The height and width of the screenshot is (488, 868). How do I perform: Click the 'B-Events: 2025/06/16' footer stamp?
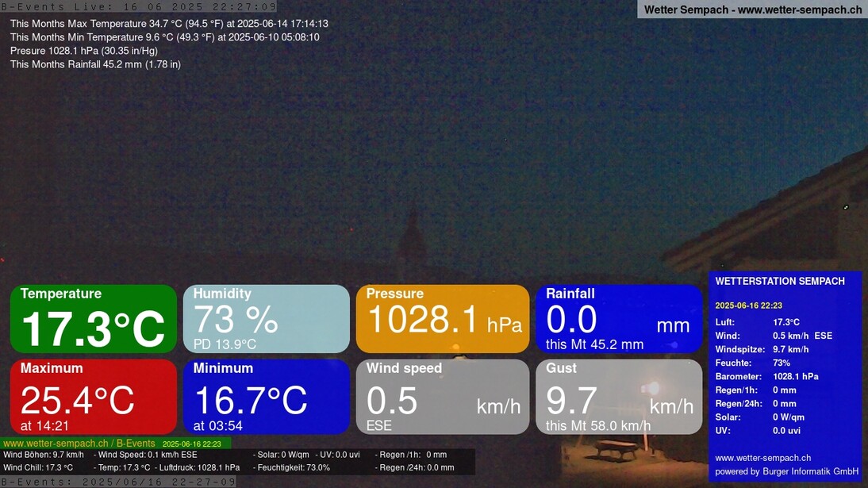[x=118, y=482]
